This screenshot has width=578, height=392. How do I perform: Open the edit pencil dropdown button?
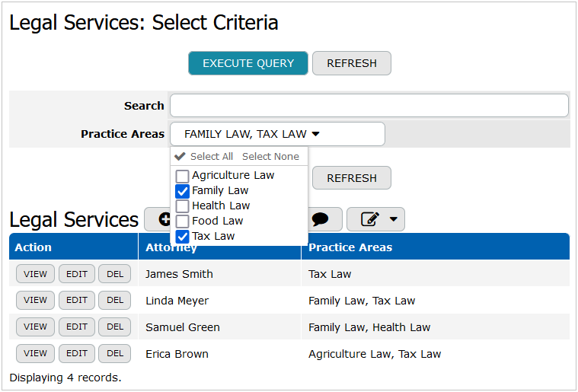[x=375, y=219]
